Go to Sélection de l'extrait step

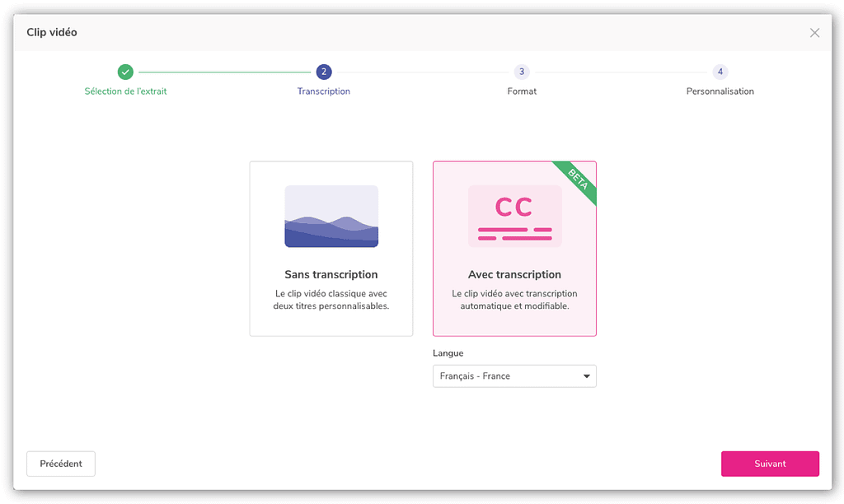pos(125,91)
